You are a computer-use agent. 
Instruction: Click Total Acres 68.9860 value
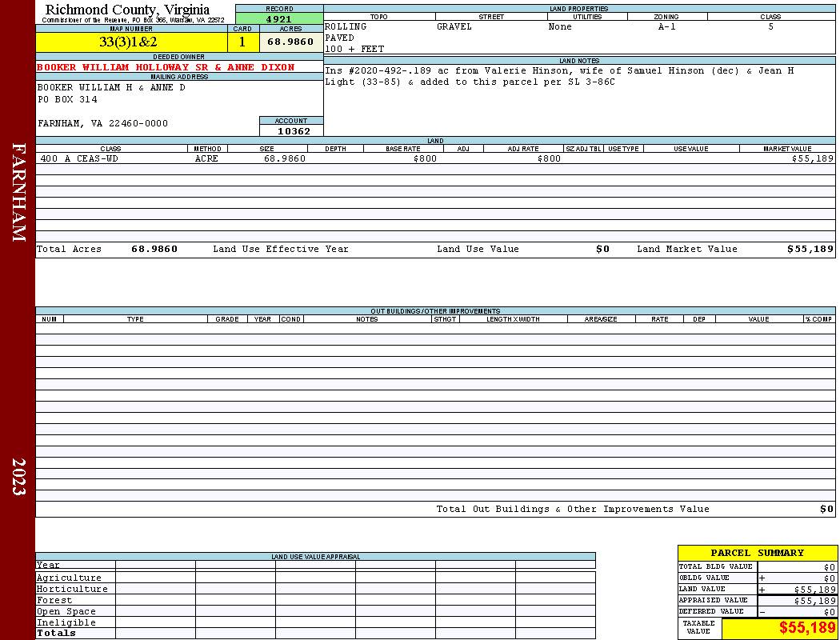pyautogui.click(x=154, y=249)
